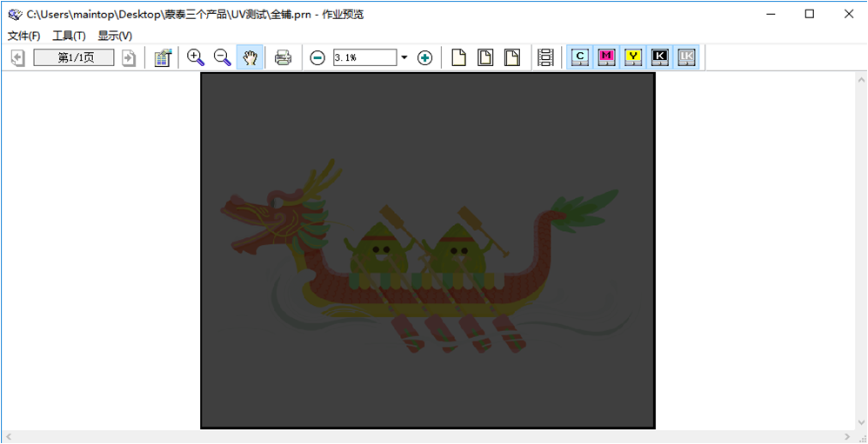Click the 第1/1页 page indicator button
The height and width of the screenshot is (444, 868).
(74, 57)
